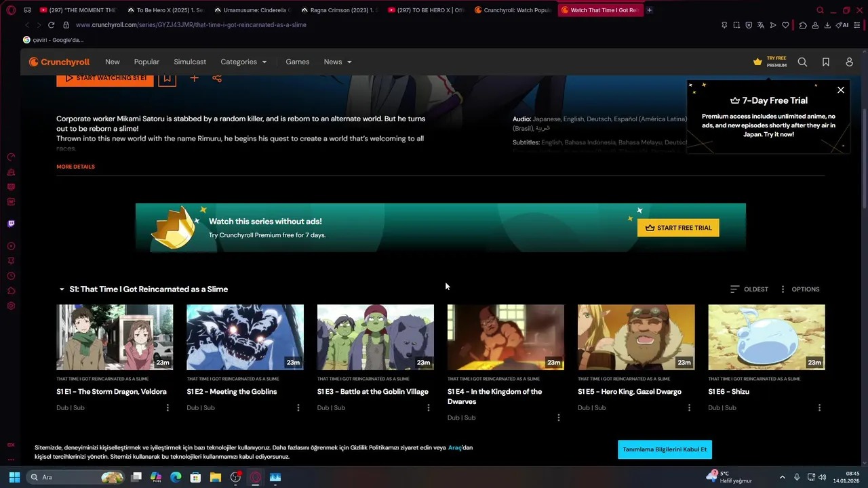Add series to a Crunchylist with plus icon

tap(194, 78)
